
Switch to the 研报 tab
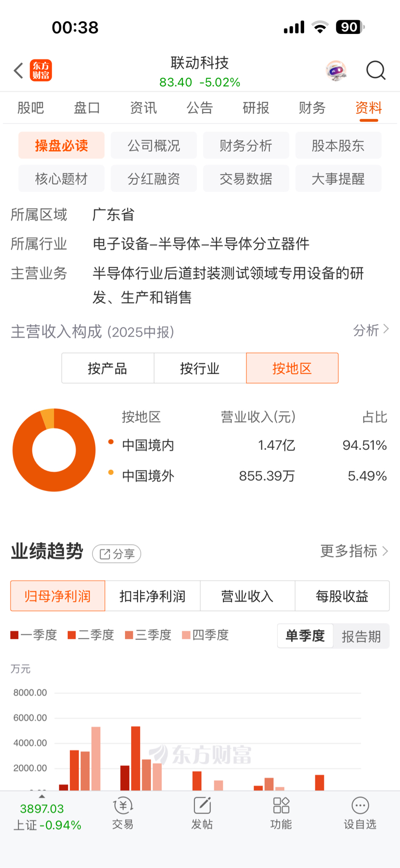tap(256, 108)
